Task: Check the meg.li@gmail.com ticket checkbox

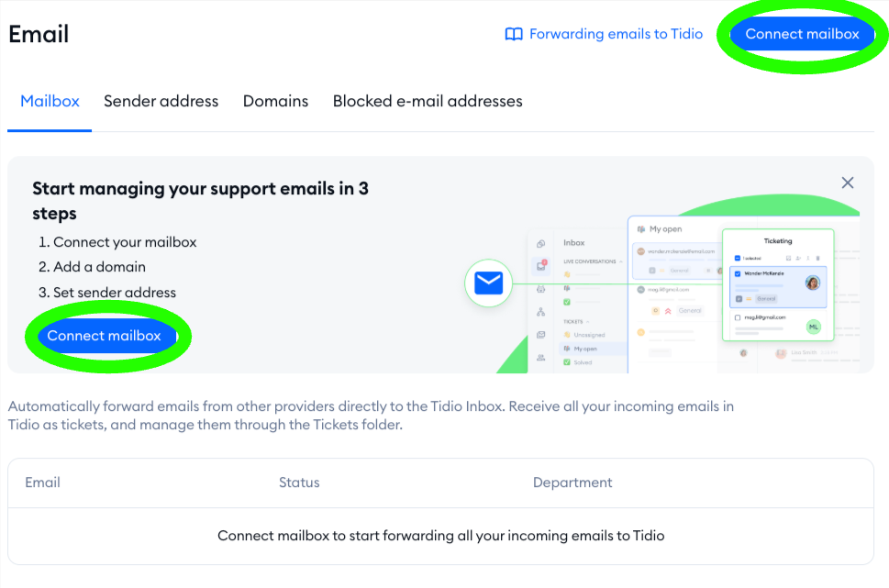Action: click(x=738, y=317)
